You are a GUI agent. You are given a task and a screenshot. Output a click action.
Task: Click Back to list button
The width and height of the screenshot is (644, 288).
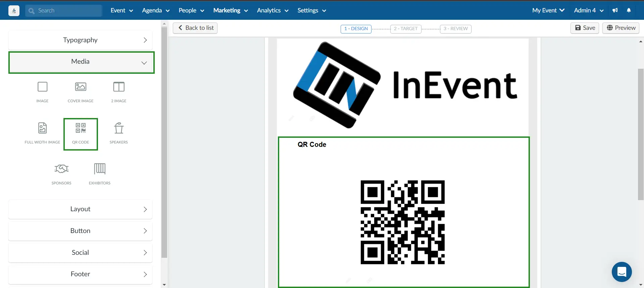pyautogui.click(x=195, y=28)
